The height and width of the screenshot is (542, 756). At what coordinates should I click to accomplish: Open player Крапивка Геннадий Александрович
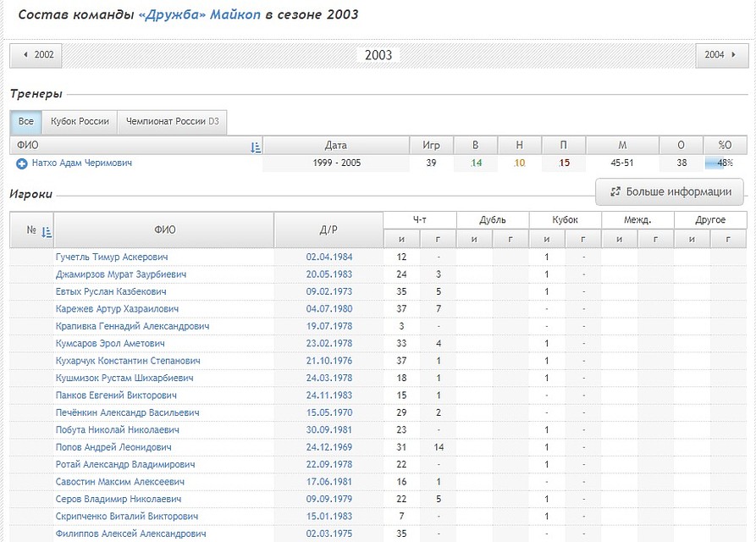(x=132, y=326)
